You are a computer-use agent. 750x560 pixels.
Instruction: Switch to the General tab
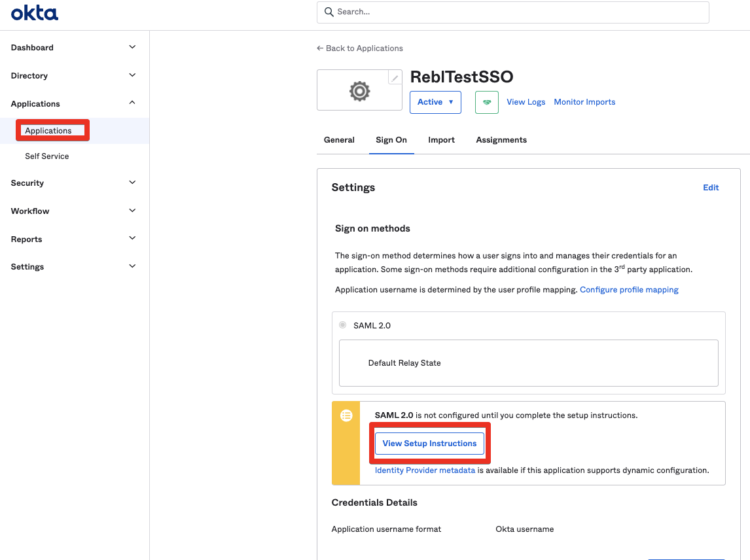(x=339, y=140)
